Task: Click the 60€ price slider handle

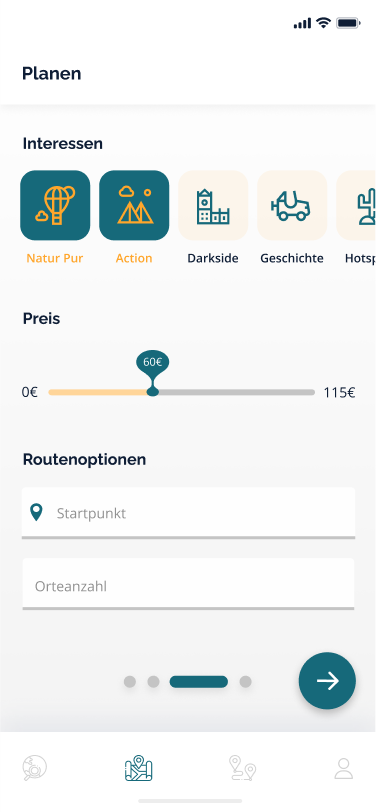Action: [x=152, y=392]
